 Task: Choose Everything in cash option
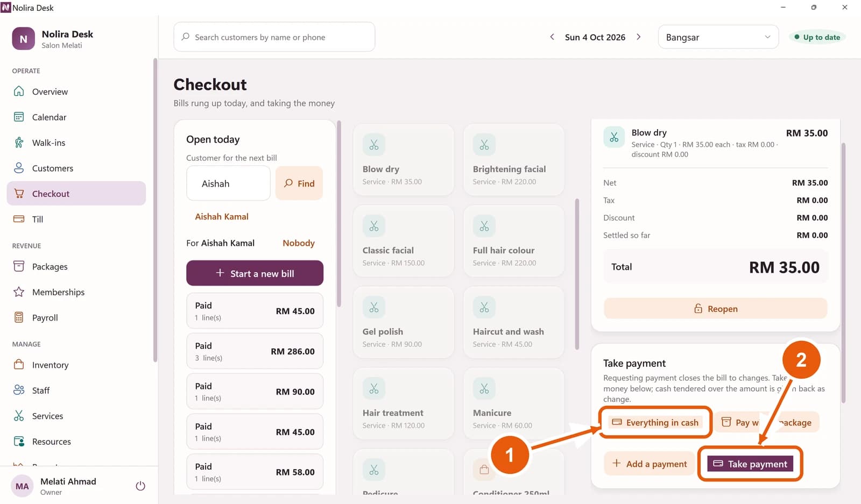(x=655, y=422)
